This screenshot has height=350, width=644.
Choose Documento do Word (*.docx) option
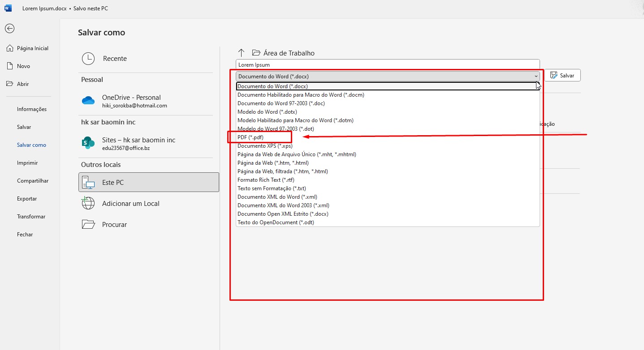pyautogui.click(x=388, y=86)
